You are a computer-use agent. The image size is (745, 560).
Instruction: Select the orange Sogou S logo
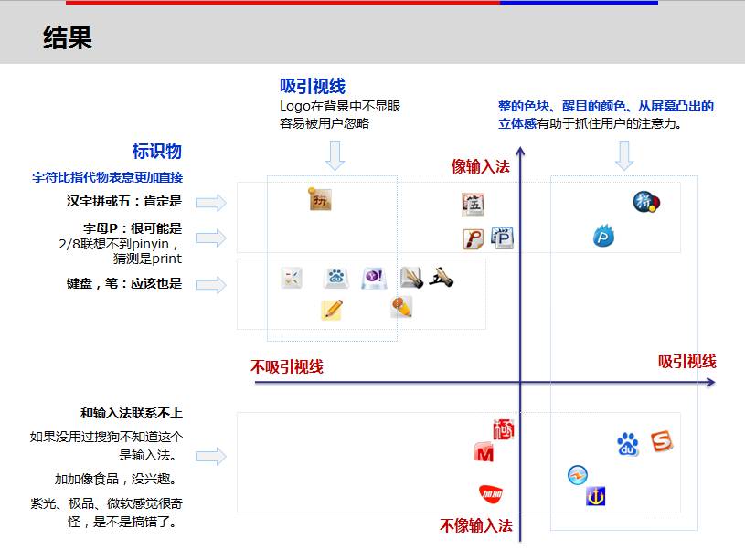click(662, 442)
